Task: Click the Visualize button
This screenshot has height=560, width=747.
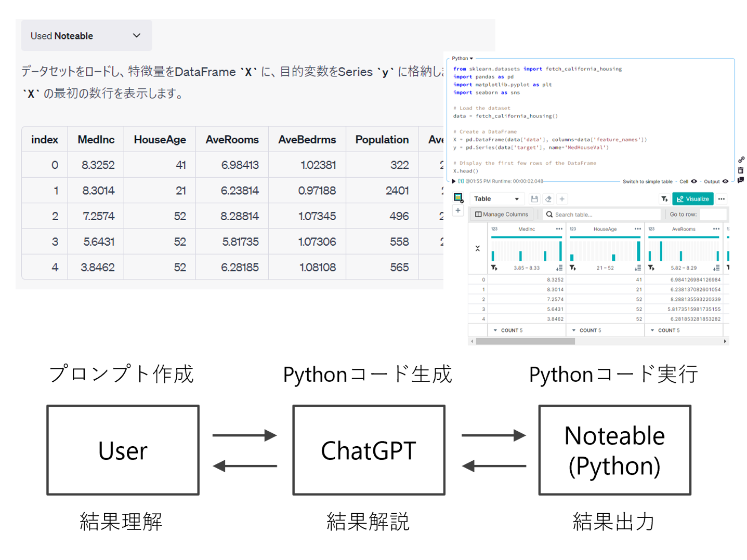Action: (x=692, y=199)
